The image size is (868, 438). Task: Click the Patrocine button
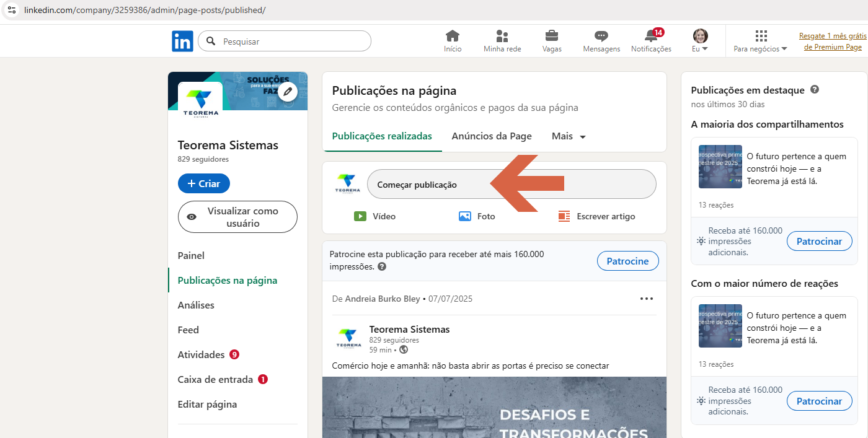point(627,261)
